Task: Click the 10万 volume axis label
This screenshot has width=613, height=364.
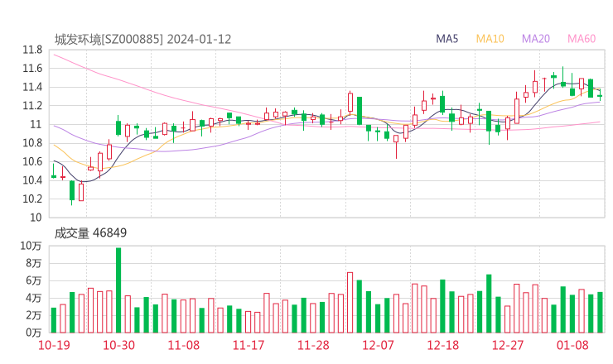Action: [31, 246]
